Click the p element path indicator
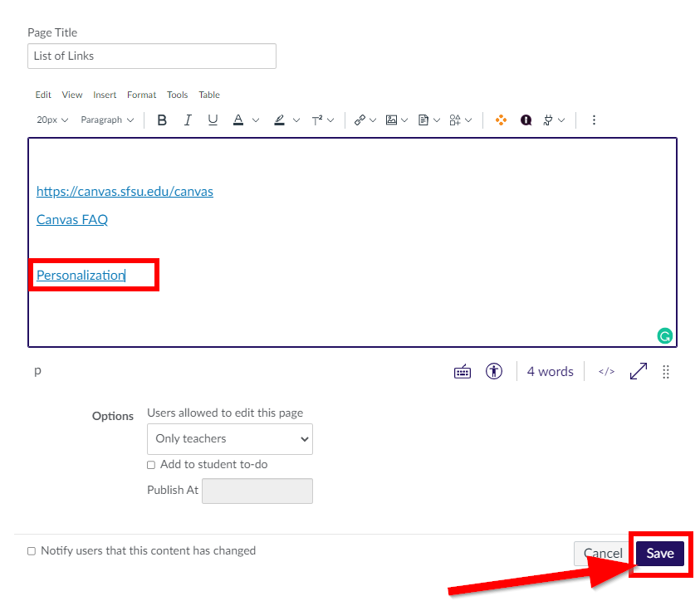 [x=37, y=370]
